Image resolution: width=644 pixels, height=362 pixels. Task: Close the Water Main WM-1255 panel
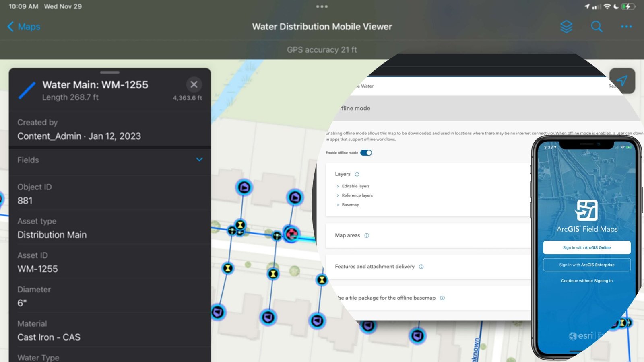[194, 84]
